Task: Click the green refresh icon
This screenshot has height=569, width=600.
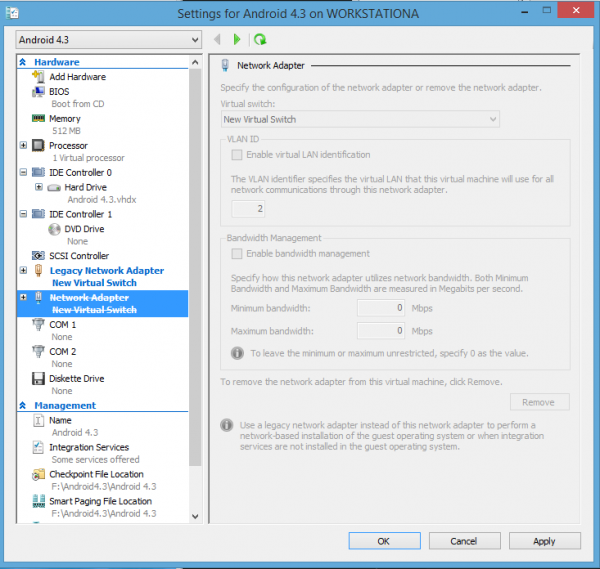Action: pos(260,39)
